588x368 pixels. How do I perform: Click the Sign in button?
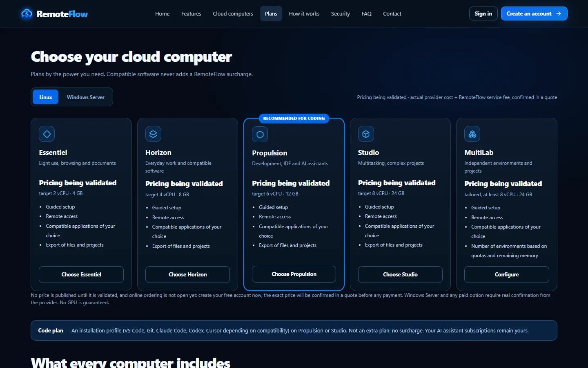(483, 13)
